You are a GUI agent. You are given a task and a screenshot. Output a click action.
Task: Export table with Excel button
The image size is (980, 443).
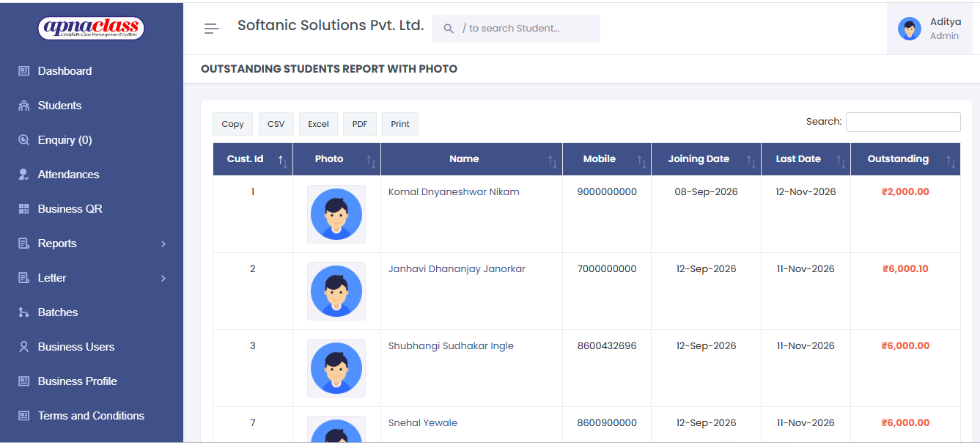pyautogui.click(x=318, y=124)
